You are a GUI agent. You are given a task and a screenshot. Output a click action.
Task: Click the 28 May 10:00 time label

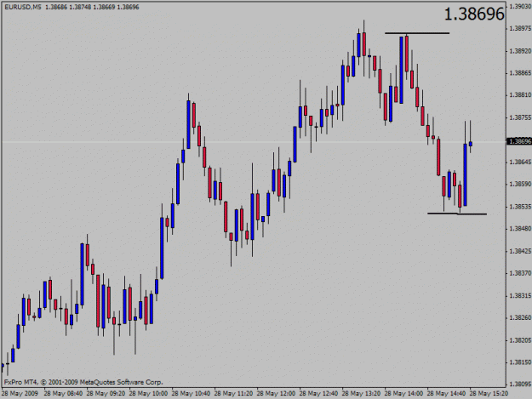click(x=148, y=394)
